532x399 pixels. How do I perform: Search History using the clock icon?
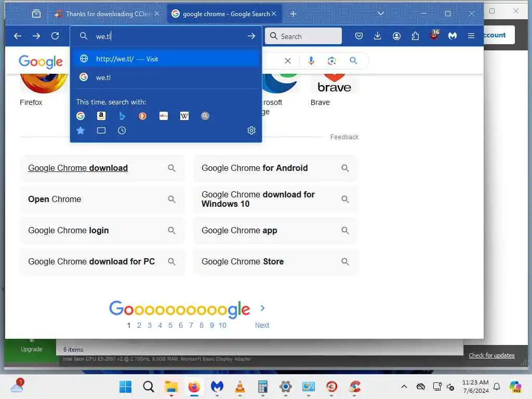(122, 130)
